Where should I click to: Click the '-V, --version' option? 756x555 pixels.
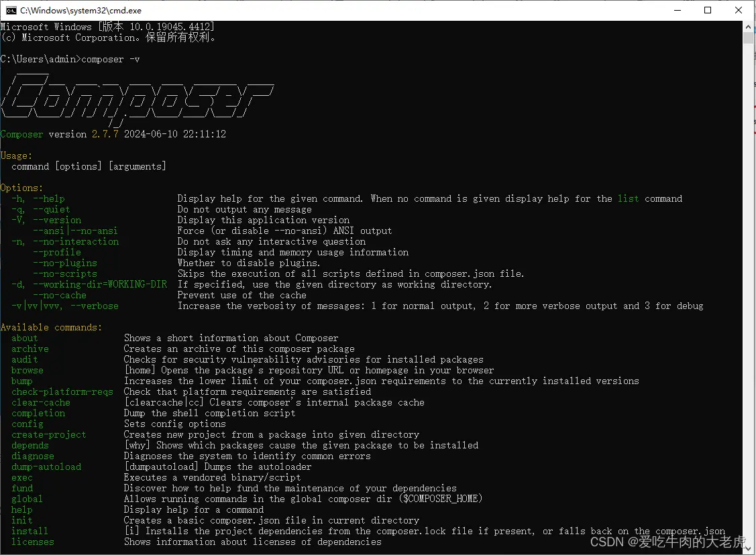[x=46, y=220]
